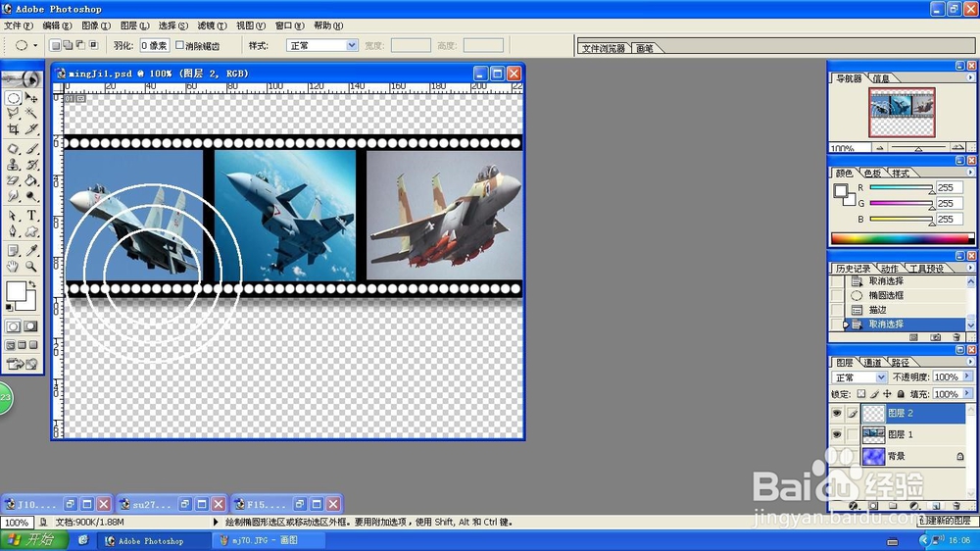This screenshot has height=551, width=980.
Task: Create new layer in Layers panel
Action: [936, 505]
